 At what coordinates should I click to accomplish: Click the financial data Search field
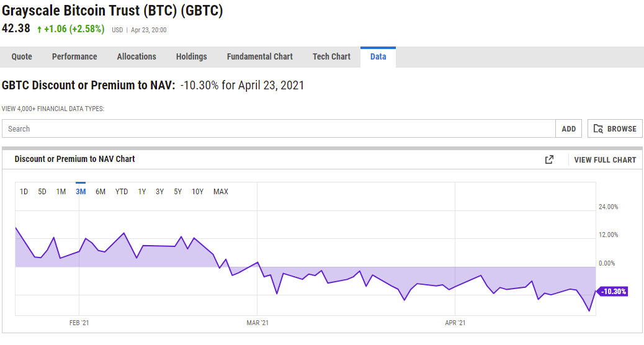279,128
